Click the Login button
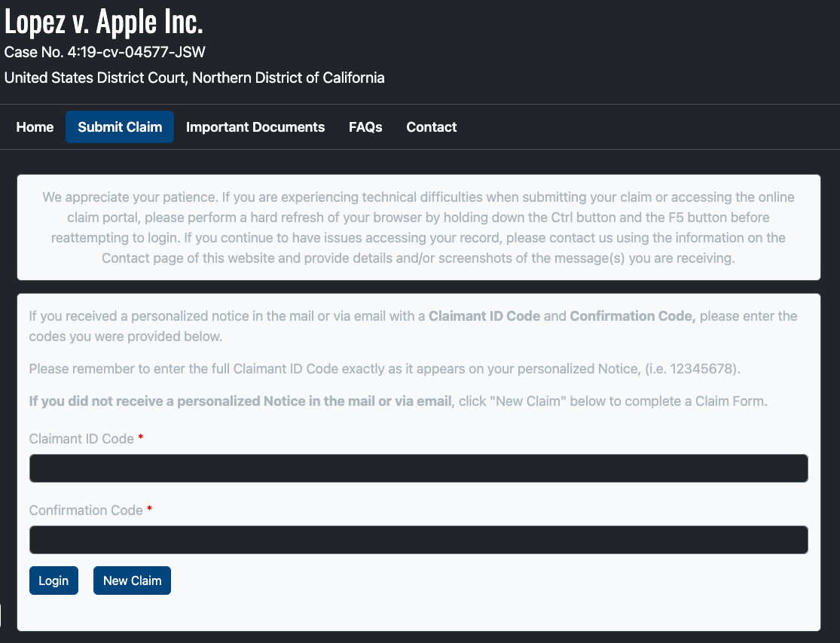Screen dimensions: 840x643 [x=53, y=581]
